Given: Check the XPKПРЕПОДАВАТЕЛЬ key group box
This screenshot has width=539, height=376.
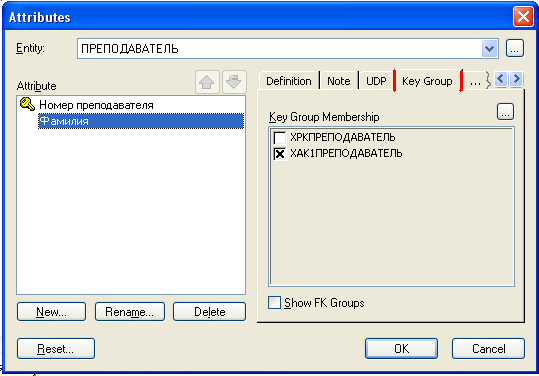Looking at the screenshot, I should click(279, 137).
